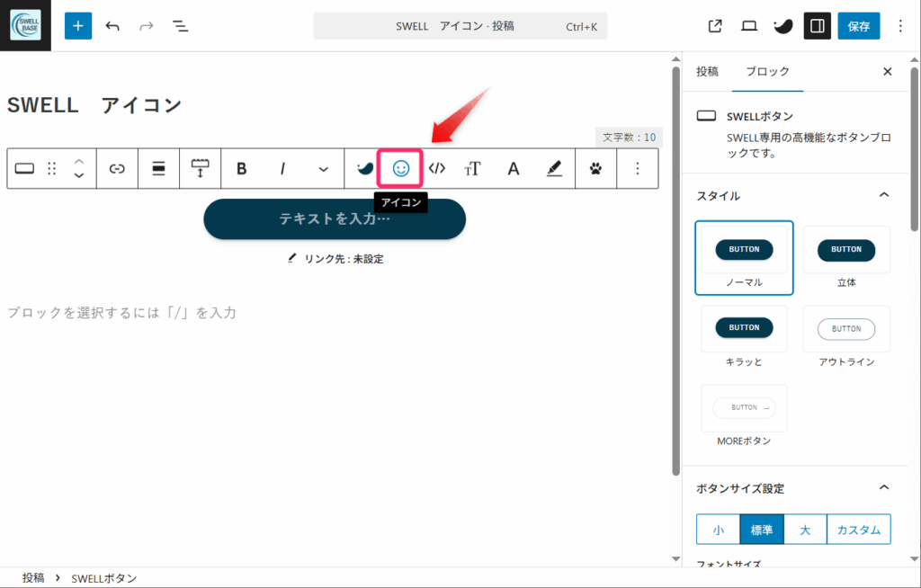921x588 pixels.
Task: Set button size to 小
Action: [718, 530]
